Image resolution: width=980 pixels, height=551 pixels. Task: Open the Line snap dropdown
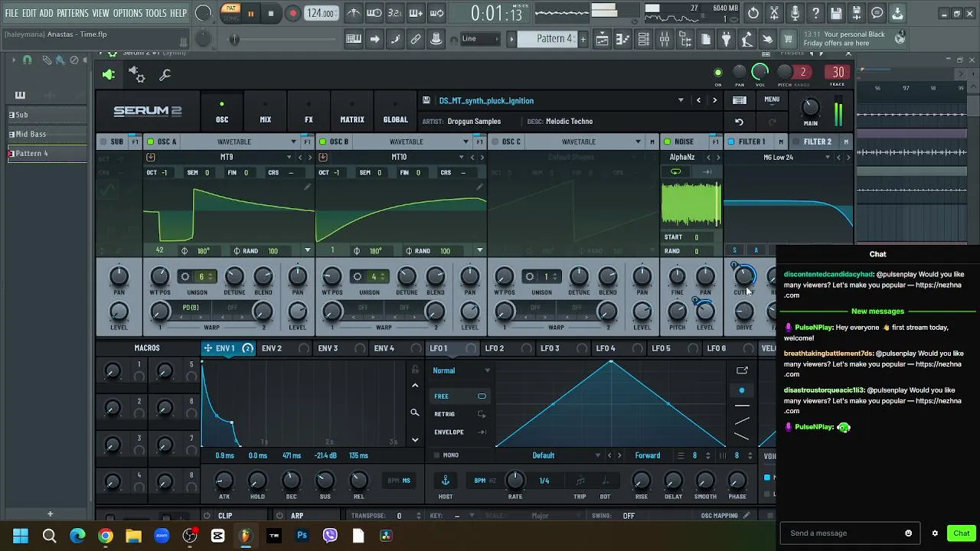pos(479,39)
